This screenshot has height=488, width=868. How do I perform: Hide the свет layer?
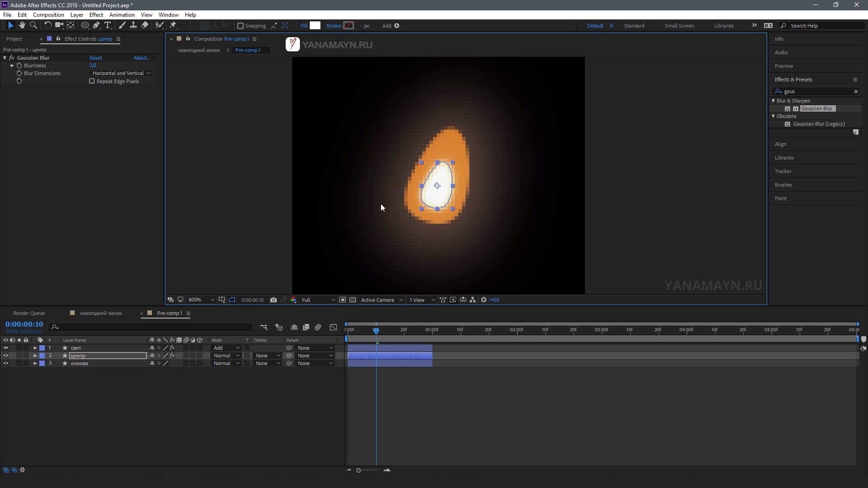(x=5, y=348)
